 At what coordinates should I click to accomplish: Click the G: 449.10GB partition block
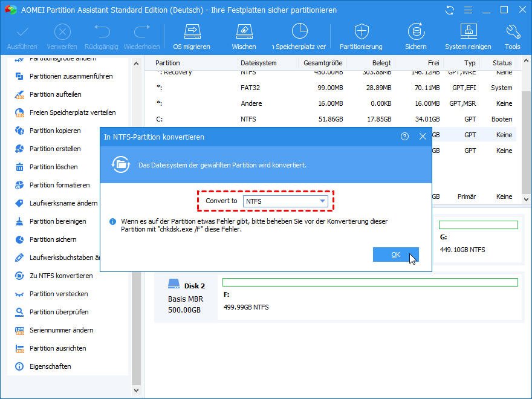pos(478,239)
